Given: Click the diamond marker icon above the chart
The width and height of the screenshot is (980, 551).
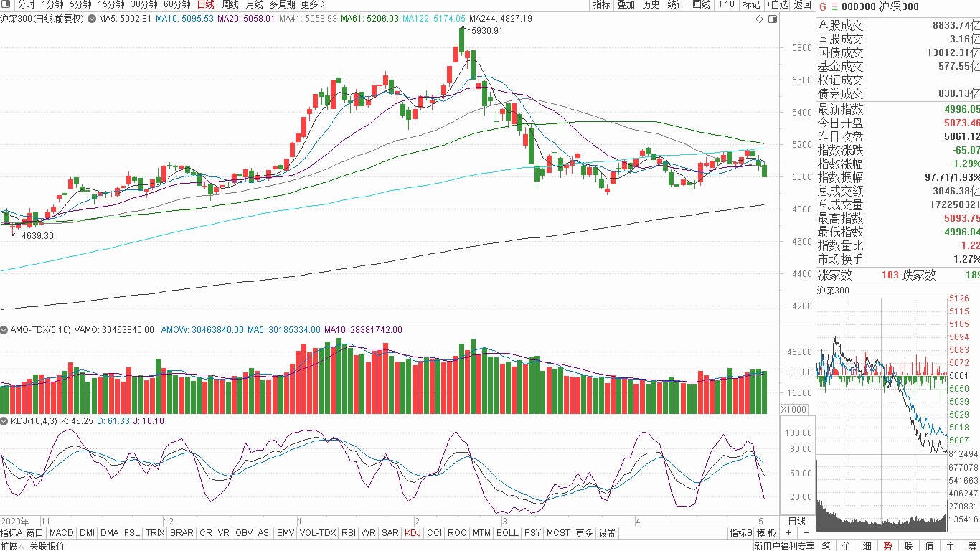Looking at the screenshot, I should click(760, 19).
